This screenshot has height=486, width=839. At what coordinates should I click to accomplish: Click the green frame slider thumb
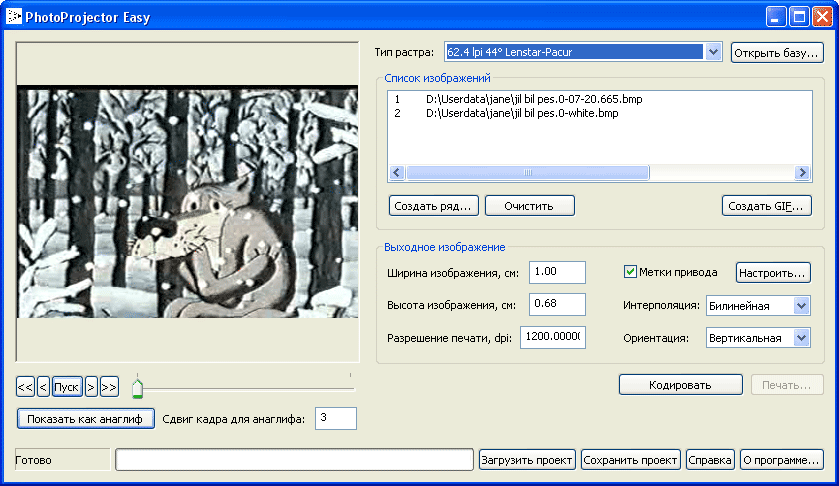tap(138, 389)
